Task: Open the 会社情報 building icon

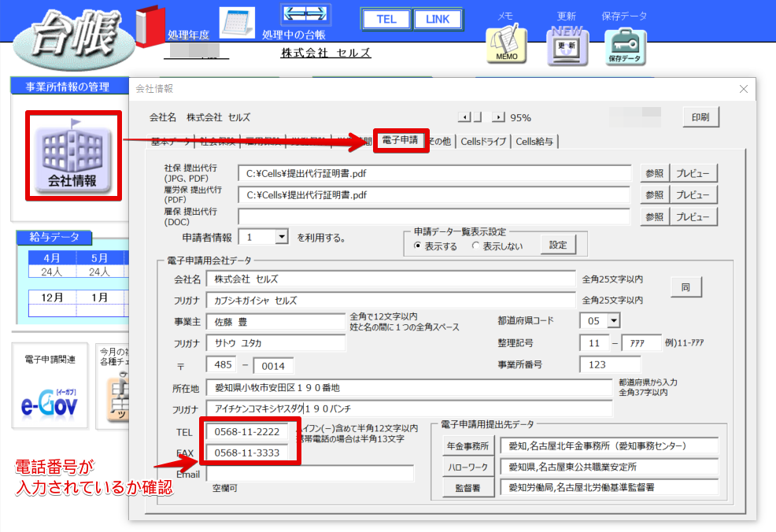Action: coord(73,156)
